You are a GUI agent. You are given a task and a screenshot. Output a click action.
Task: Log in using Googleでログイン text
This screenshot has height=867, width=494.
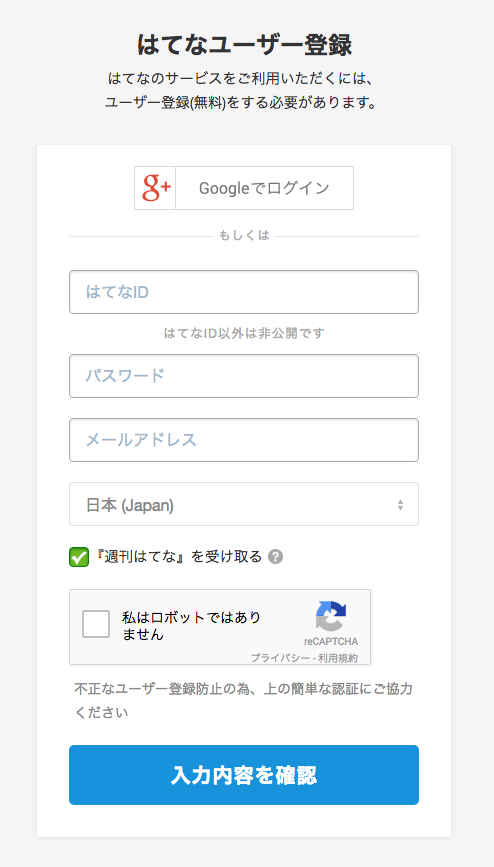pos(264,189)
